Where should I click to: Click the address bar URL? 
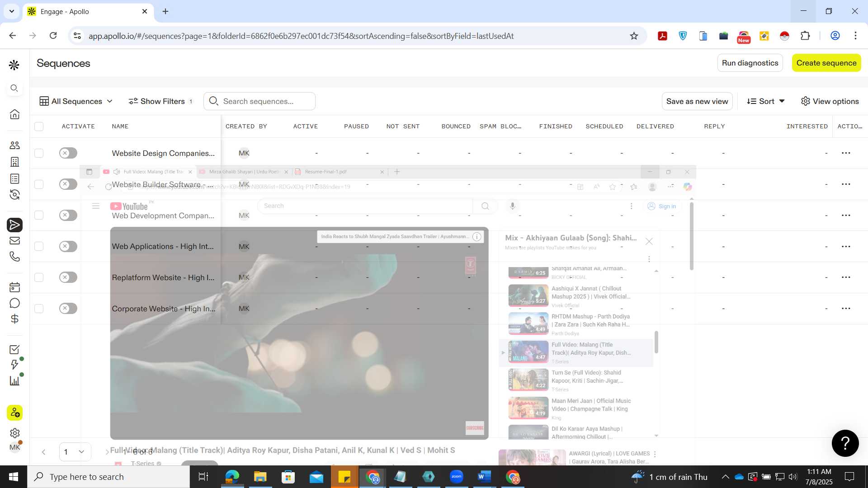[301, 36]
